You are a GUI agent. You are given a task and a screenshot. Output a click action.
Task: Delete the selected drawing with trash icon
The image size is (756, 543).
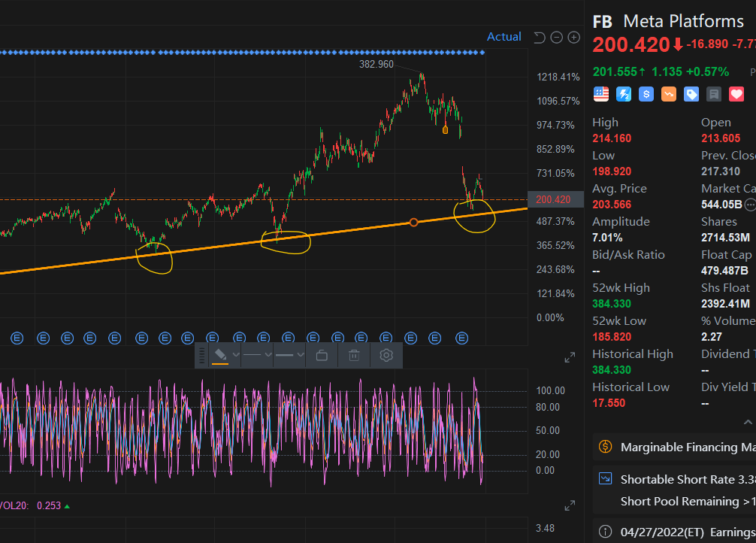point(354,356)
